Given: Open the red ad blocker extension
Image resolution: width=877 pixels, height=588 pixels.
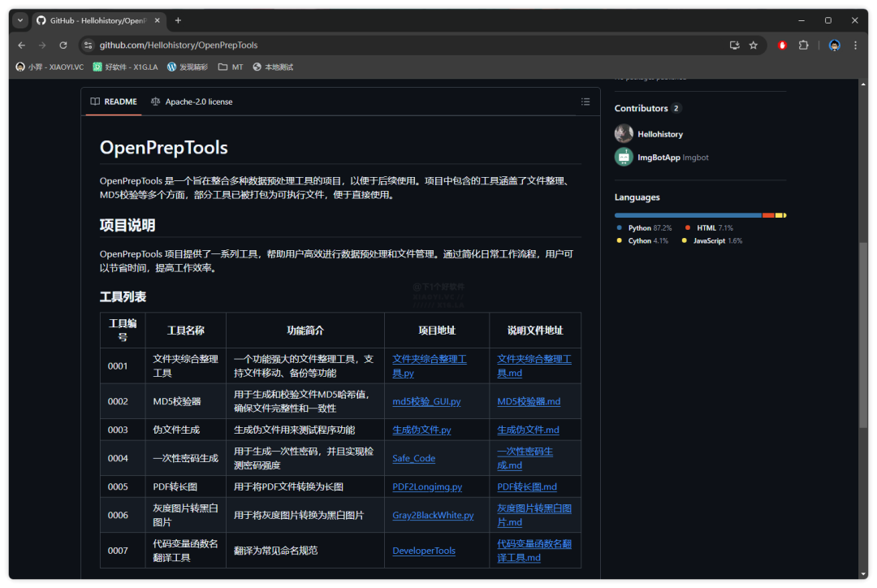Looking at the screenshot, I should coord(783,45).
